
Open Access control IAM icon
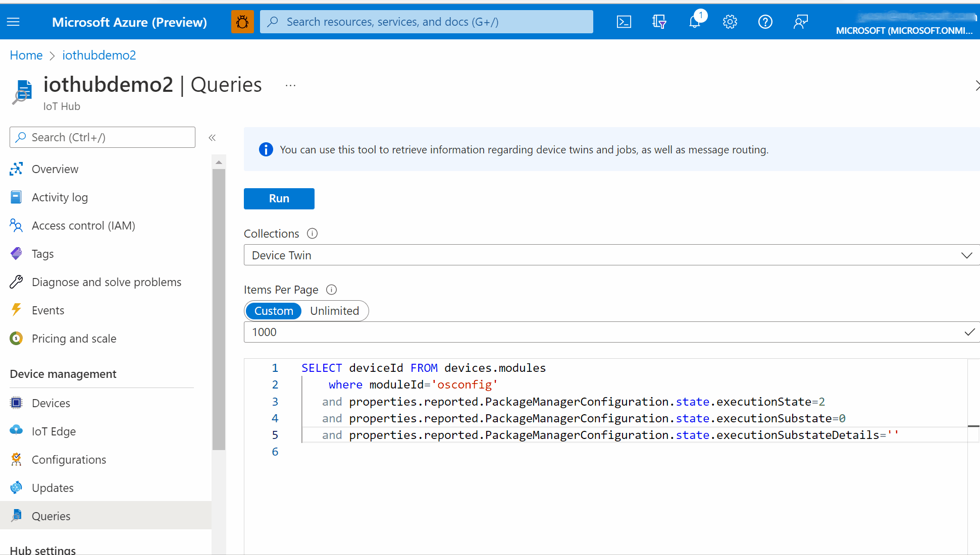coord(18,226)
